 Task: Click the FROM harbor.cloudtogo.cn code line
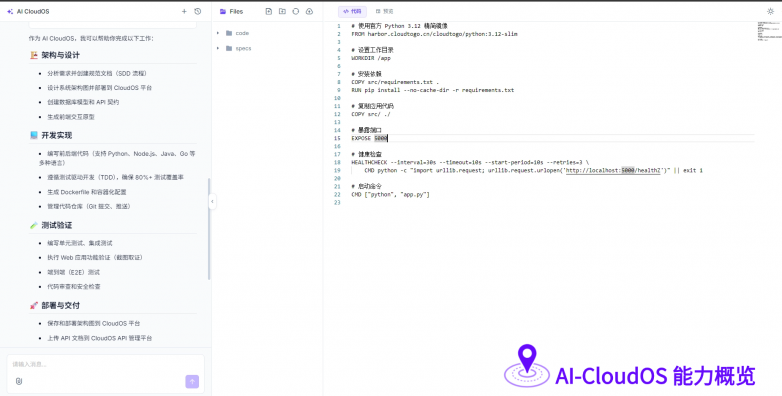tap(434, 34)
